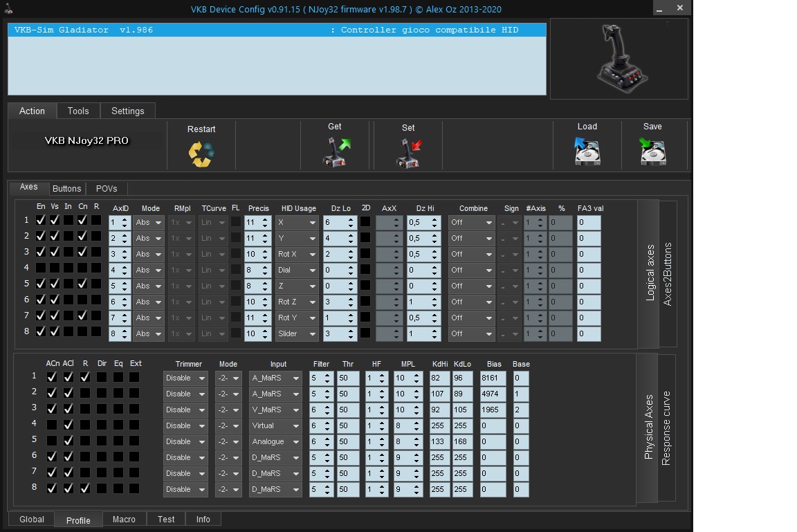
Task: Minimize the VKB Device Config window
Action: click(x=659, y=8)
